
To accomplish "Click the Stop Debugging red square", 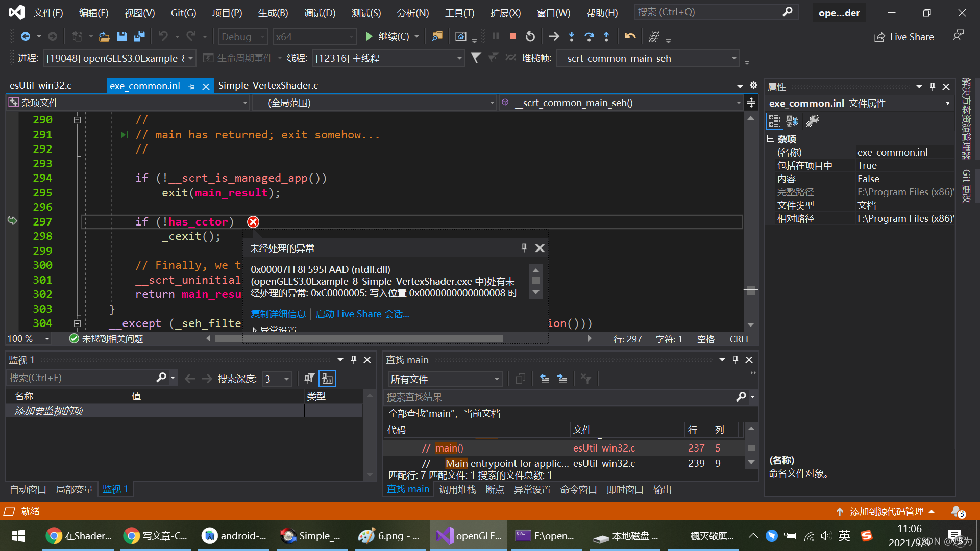I will pos(513,36).
